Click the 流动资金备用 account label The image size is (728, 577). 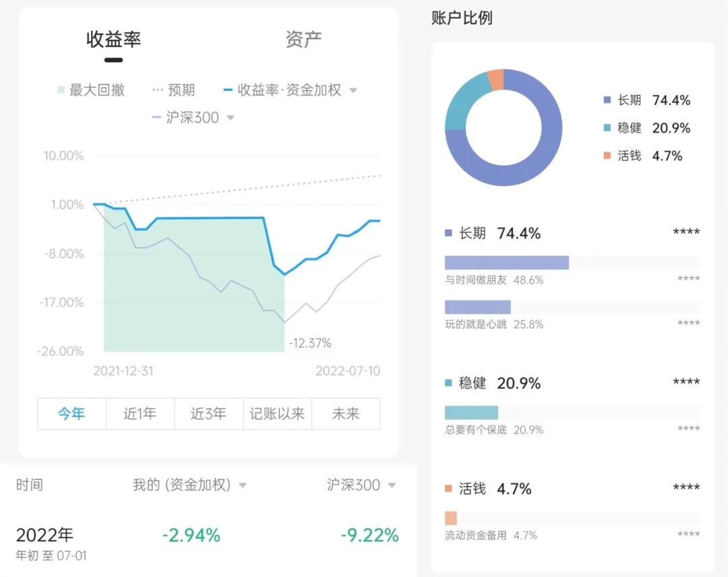pos(476,535)
